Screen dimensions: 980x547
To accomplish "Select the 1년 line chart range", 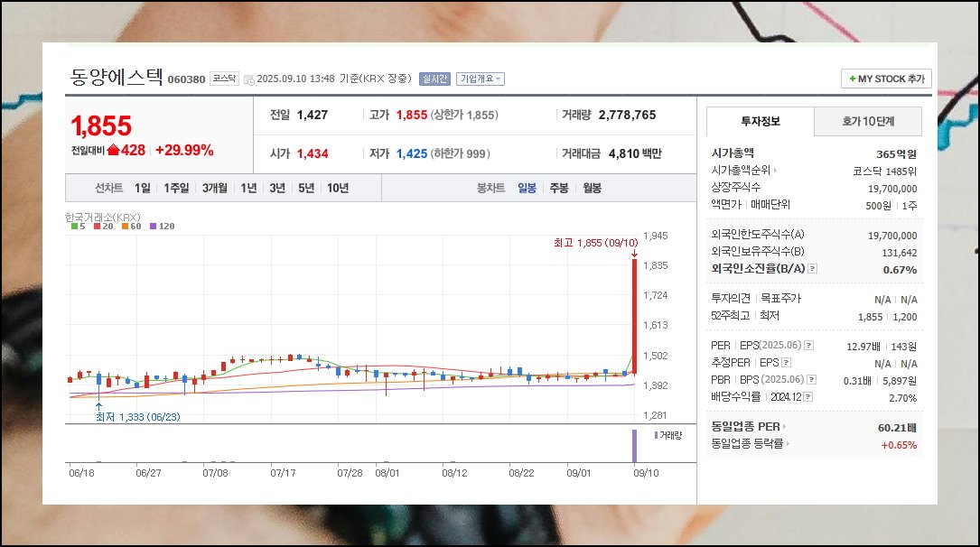I will [248, 188].
